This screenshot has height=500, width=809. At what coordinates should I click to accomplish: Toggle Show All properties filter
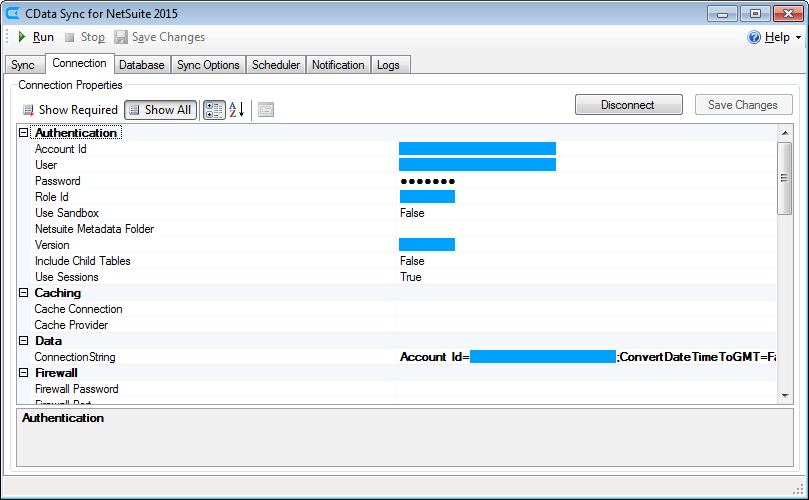click(x=160, y=110)
